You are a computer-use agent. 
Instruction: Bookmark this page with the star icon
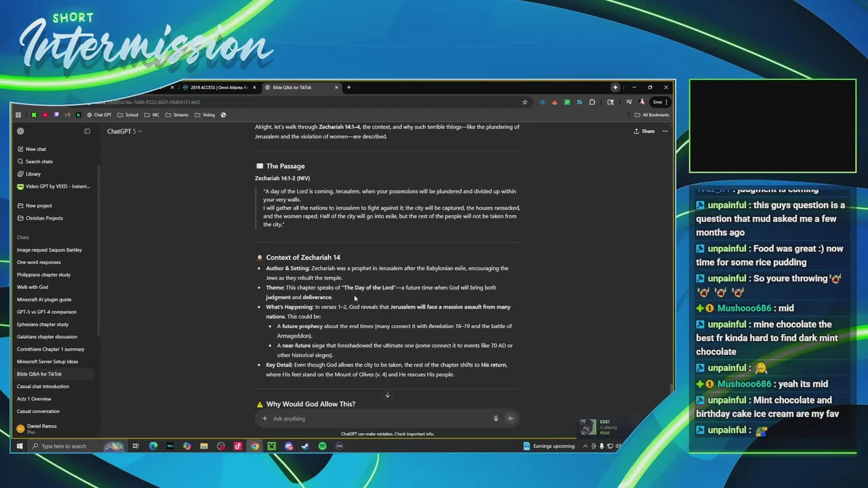coord(525,102)
